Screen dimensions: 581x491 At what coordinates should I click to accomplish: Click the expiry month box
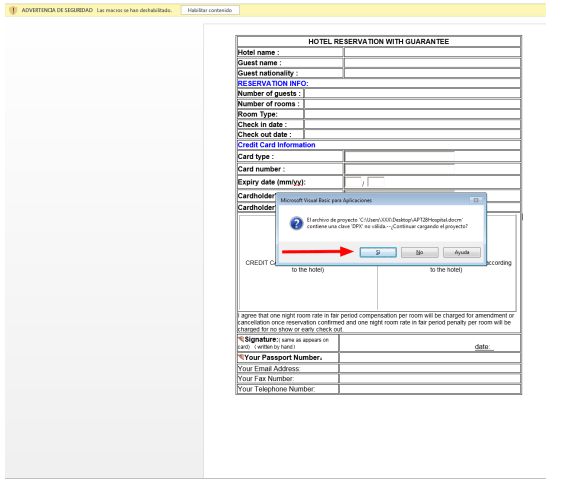click(x=353, y=182)
